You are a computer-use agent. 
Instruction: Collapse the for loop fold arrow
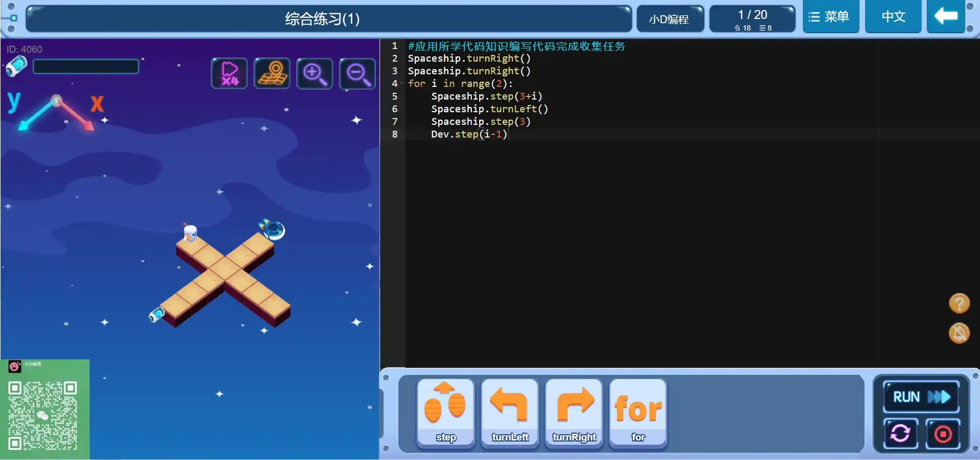[402, 84]
